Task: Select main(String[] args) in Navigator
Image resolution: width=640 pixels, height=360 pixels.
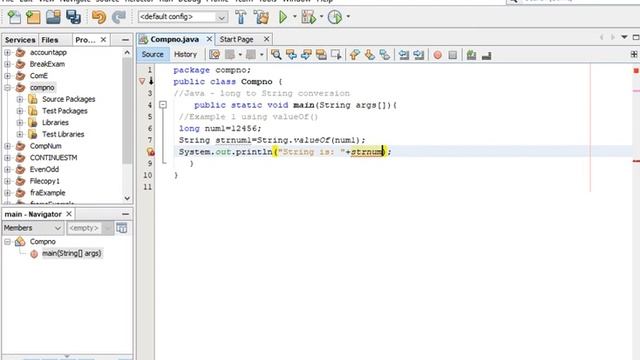Action: pyautogui.click(x=71, y=253)
